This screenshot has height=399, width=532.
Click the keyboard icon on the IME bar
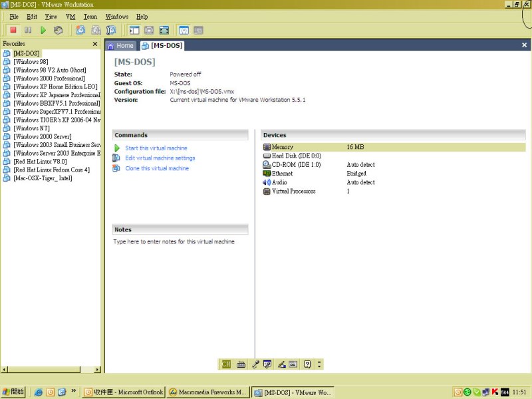(x=241, y=364)
